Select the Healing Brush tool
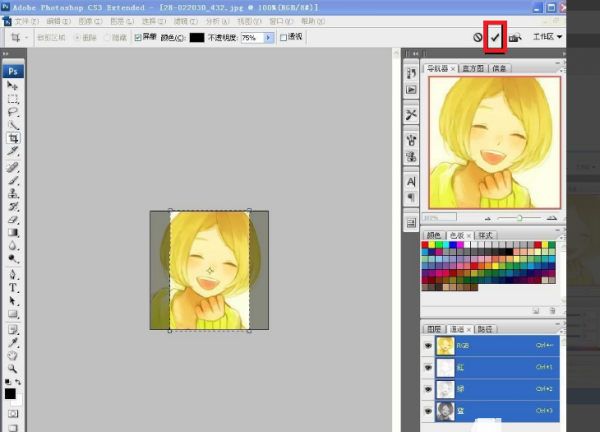600x432 pixels. [x=13, y=167]
